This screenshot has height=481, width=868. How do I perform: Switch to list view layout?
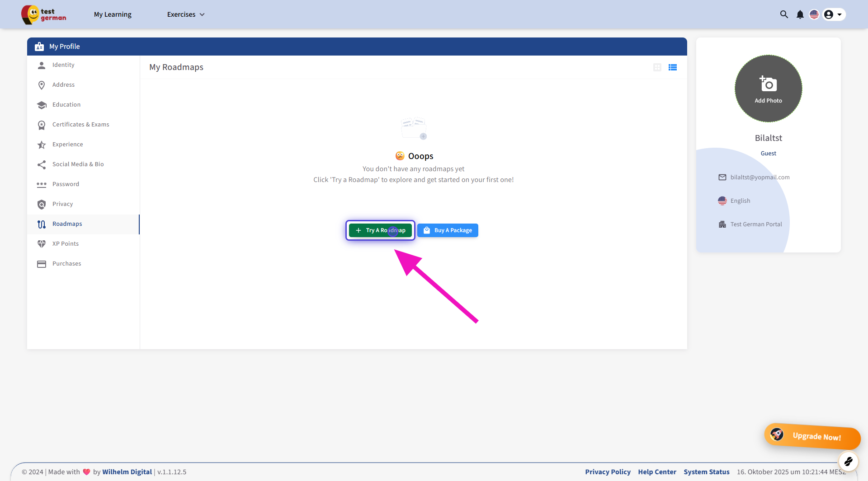(673, 67)
